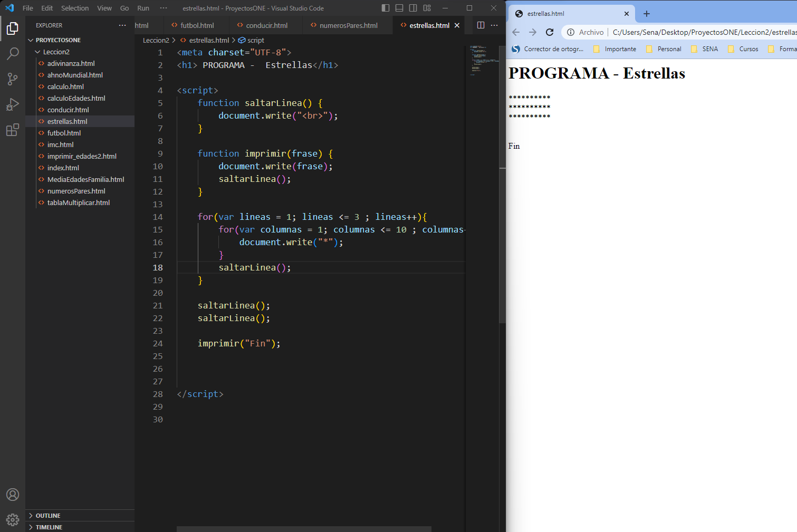
Task: Open the Selection menu
Action: [75, 8]
